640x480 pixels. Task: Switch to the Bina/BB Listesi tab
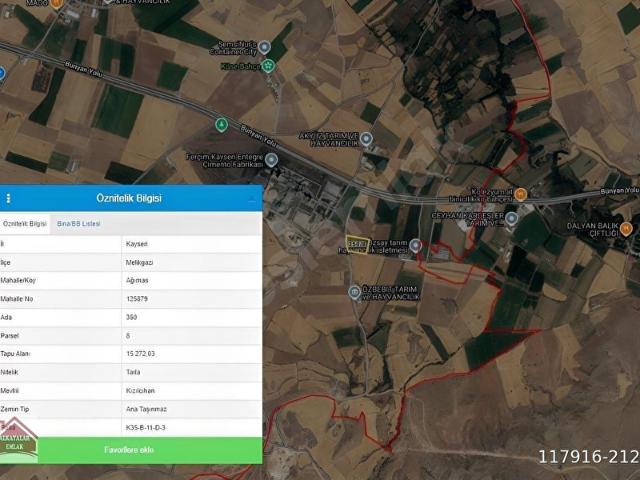click(x=78, y=224)
